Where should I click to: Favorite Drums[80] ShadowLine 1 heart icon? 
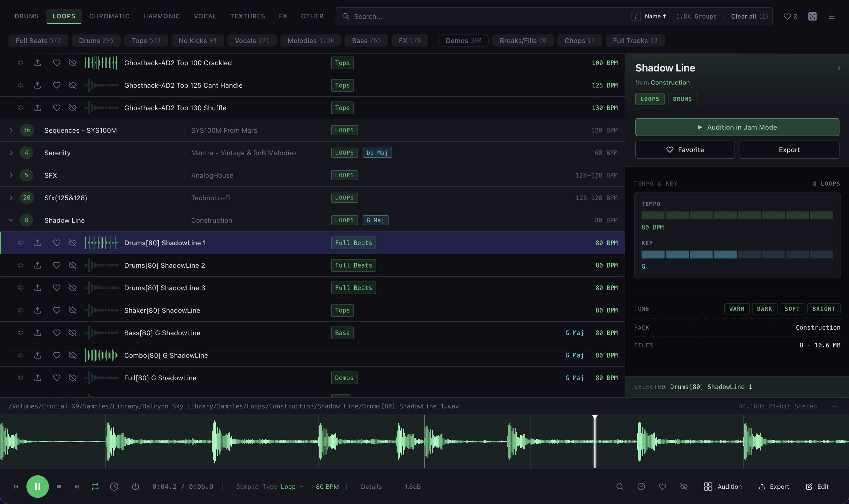57,243
